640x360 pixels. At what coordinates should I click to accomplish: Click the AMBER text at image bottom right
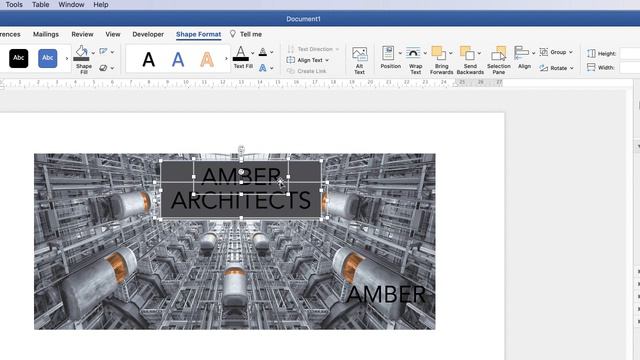pos(386,294)
